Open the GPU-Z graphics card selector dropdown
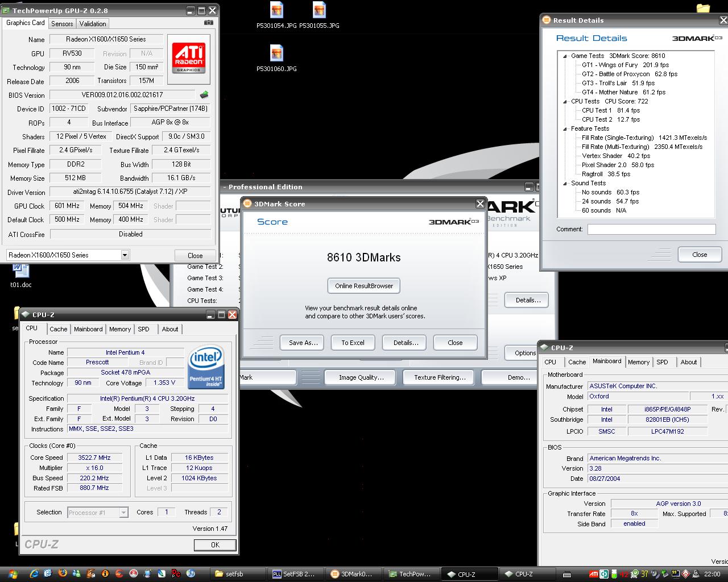 125,255
